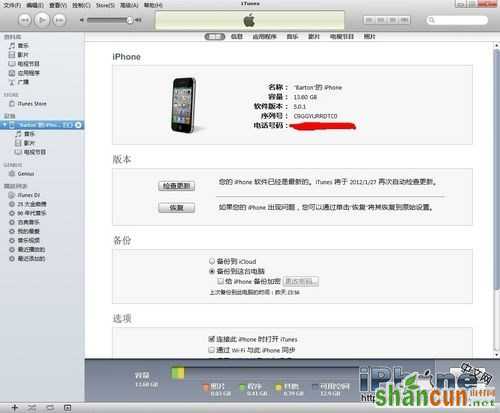Click the add playlist plus icon
Image resolution: width=500 pixels, height=413 pixels.
(14, 407)
